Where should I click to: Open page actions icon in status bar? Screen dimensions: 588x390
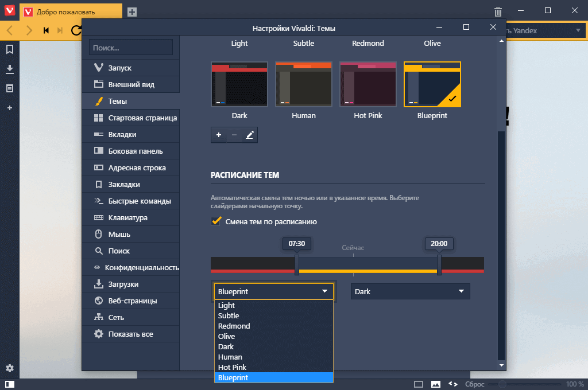click(x=453, y=384)
